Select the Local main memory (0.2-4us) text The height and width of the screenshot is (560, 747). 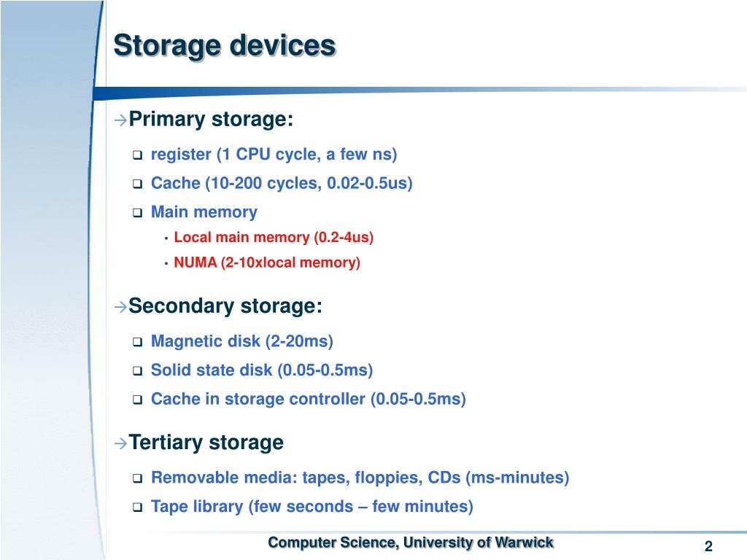pyautogui.click(x=274, y=237)
